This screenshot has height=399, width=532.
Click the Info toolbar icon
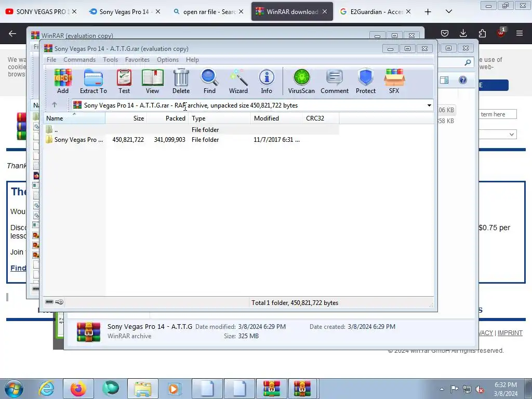[x=267, y=81]
